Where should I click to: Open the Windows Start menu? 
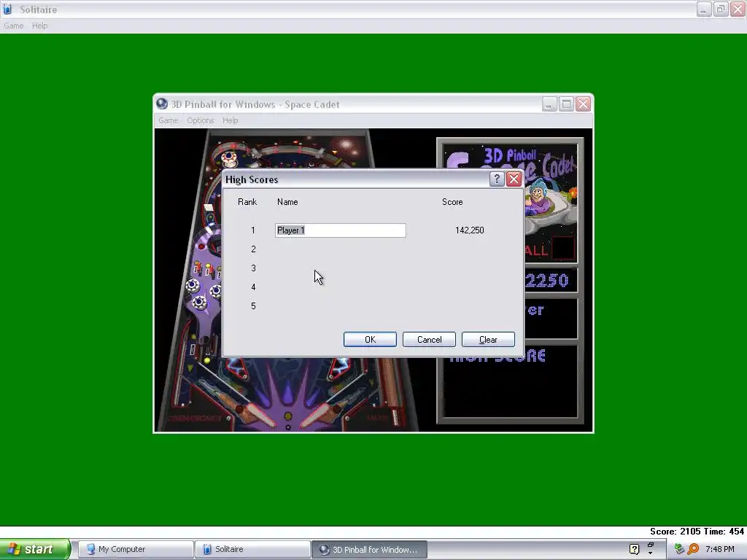[x=35, y=549]
